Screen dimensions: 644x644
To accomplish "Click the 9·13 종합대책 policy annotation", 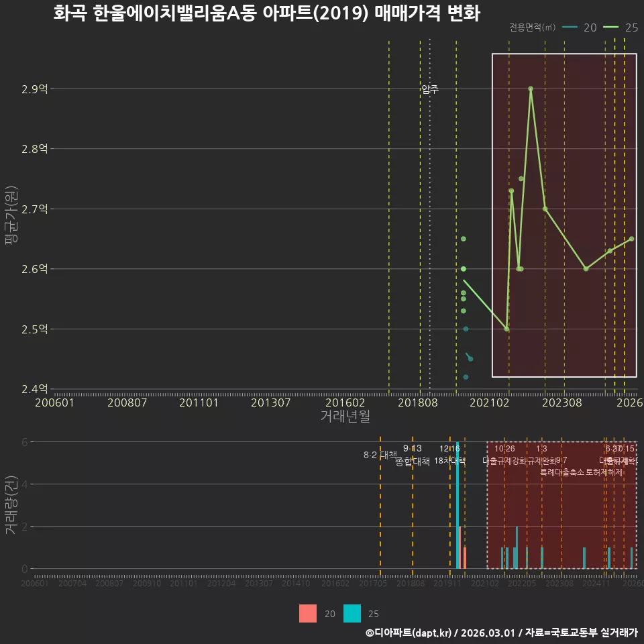I will 413,455.
